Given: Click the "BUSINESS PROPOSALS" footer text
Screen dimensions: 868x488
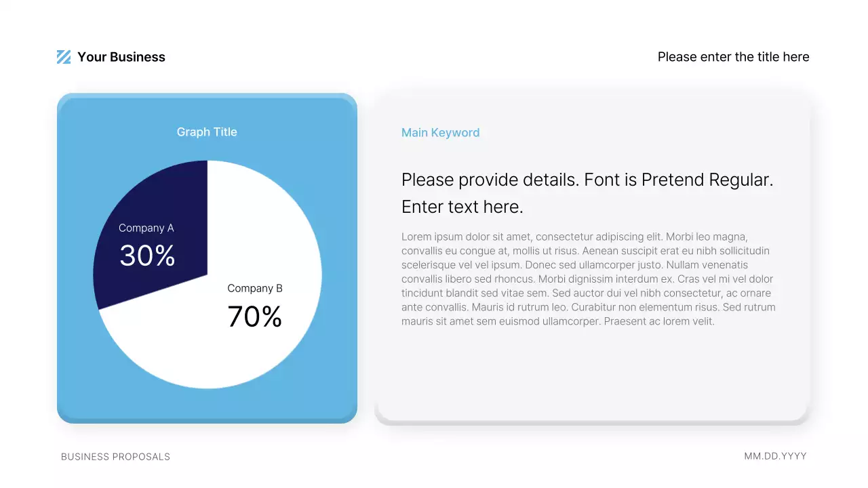Looking at the screenshot, I should tap(115, 457).
